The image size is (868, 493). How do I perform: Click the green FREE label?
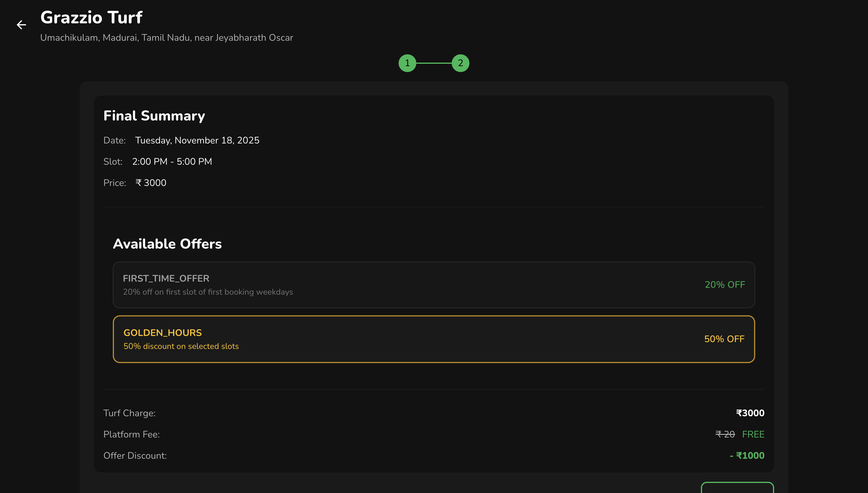(x=753, y=435)
